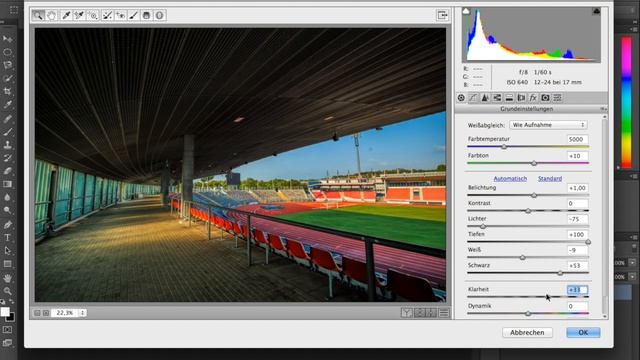Click the hue spectrum strip in Photoshop color panel
The height and width of the screenshot is (360, 640).
pos(626,102)
